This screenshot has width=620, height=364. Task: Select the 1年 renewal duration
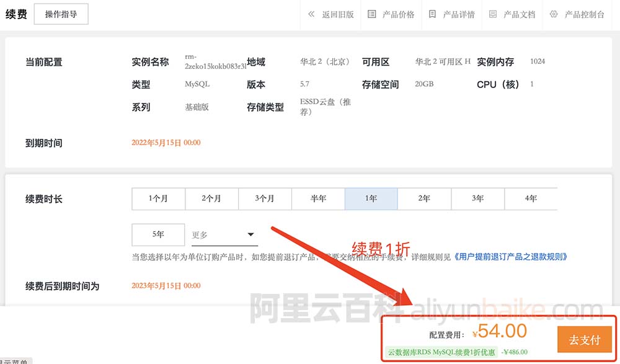point(371,199)
